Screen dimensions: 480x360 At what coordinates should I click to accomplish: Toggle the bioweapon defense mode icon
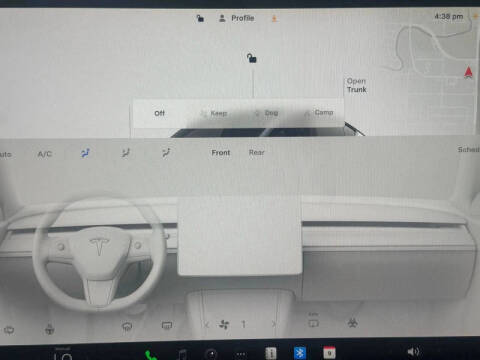[353, 323]
